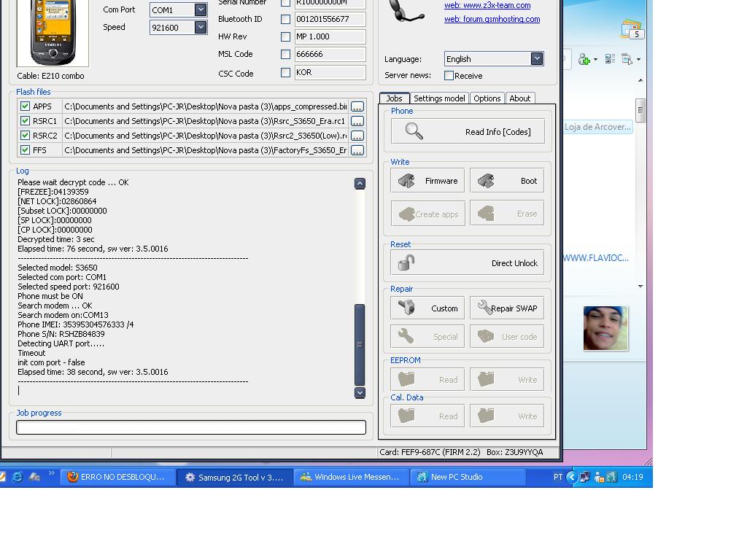
Task: Open the Messenger view options dropdown arrow
Action: (638, 60)
